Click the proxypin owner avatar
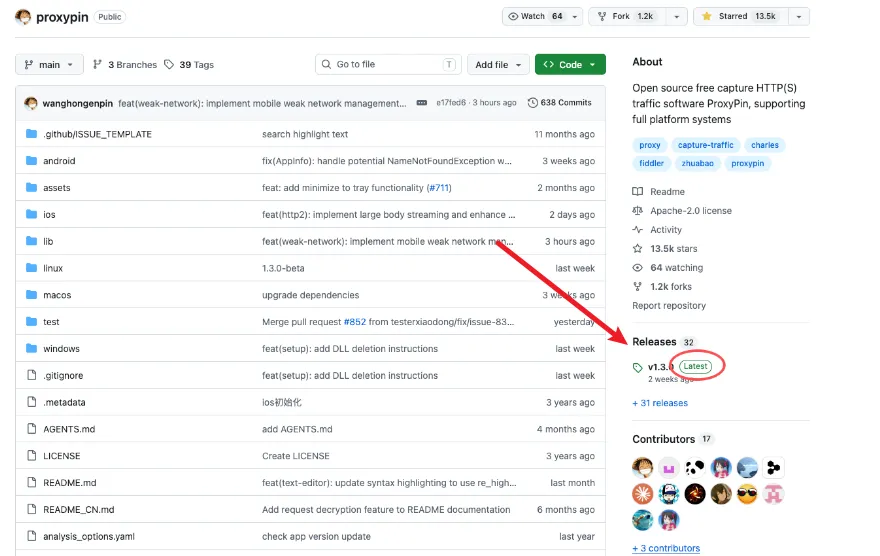The height and width of the screenshot is (556, 880). click(x=23, y=17)
